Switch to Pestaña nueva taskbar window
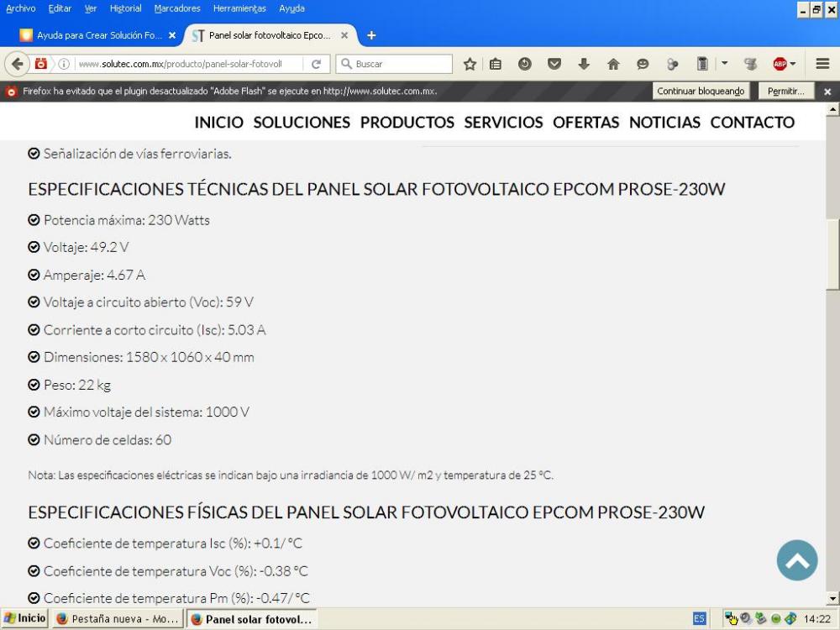 [x=118, y=619]
